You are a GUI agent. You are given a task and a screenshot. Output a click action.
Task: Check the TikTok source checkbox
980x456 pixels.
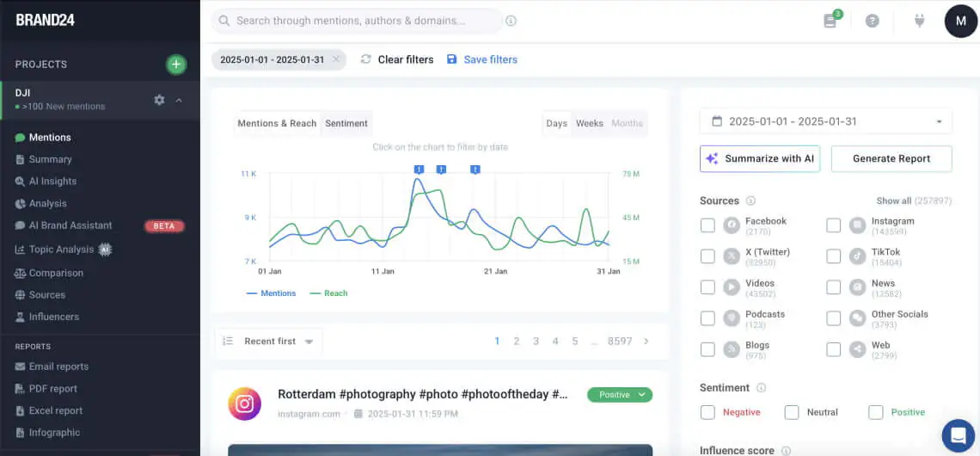[x=834, y=256]
